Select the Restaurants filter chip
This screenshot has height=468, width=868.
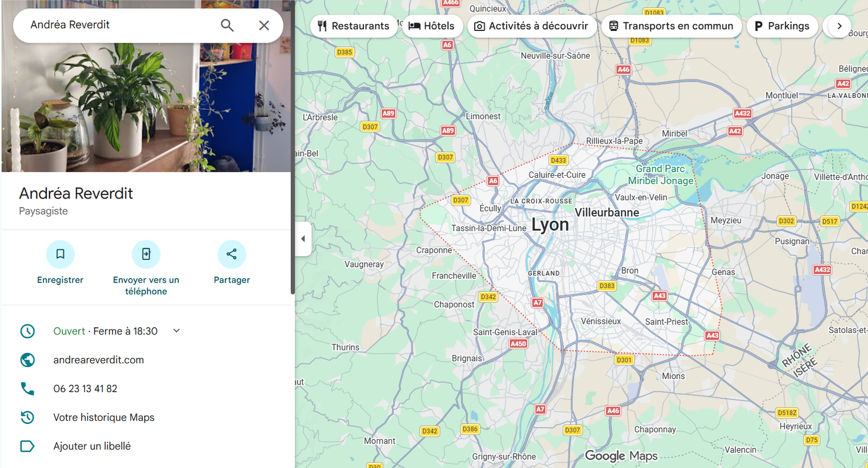(x=354, y=26)
